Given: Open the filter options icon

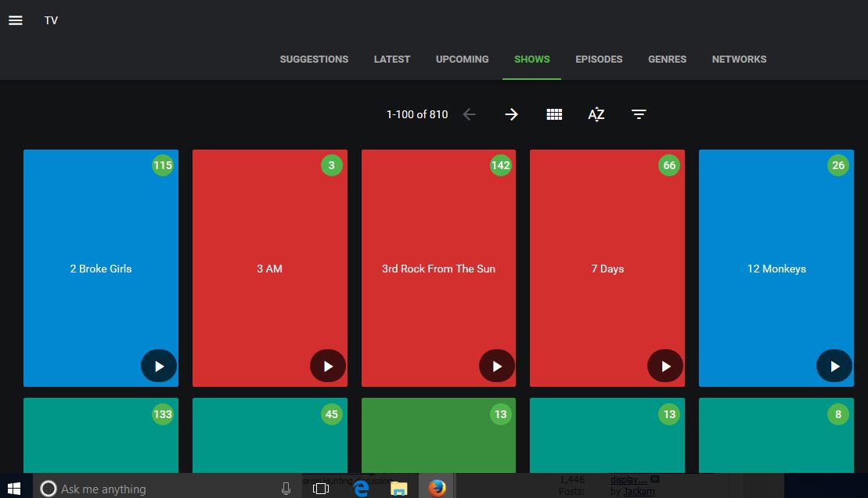Looking at the screenshot, I should pyautogui.click(x=639, y=114).
